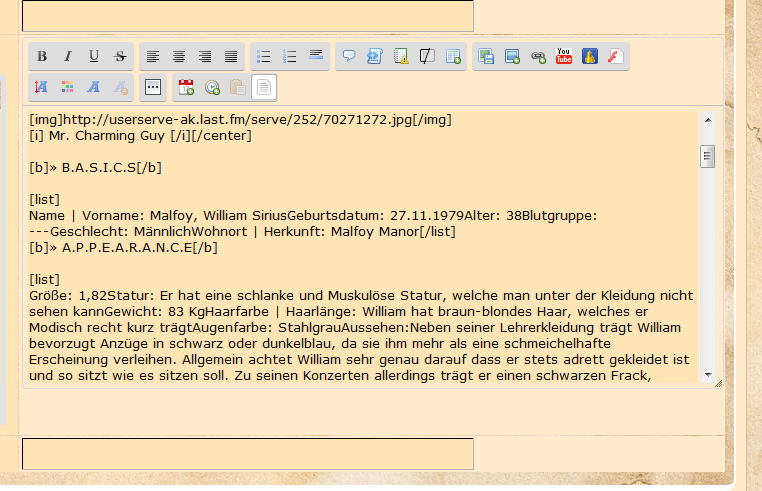Open the more options ellipsis button
The height and width of the screenshot is (491, 762).
click(153, 88)
